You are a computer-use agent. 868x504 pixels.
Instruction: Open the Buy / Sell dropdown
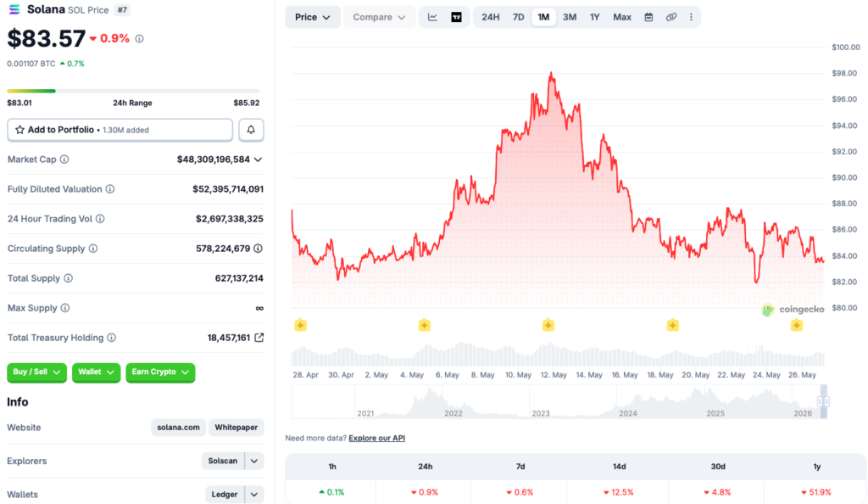(x=36, y=372)
